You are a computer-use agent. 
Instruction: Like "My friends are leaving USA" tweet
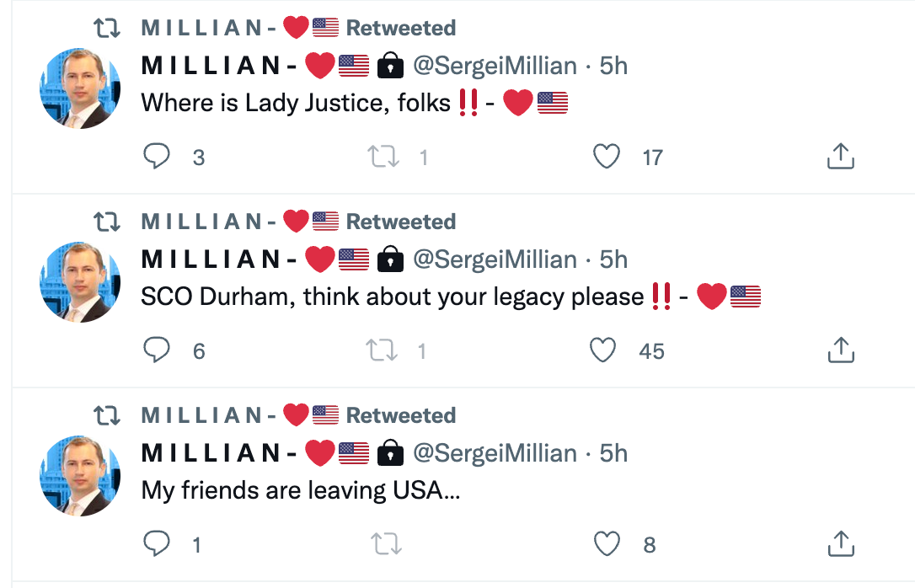(607, 544)
